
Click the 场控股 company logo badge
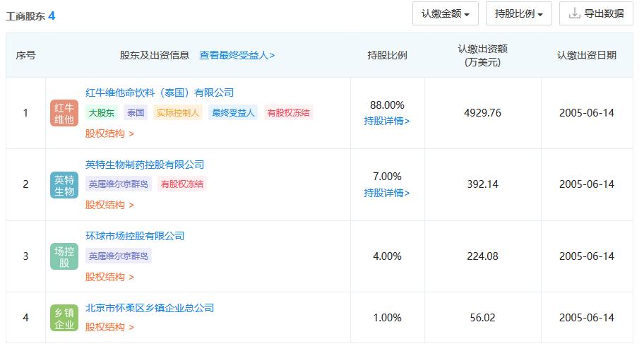(x=64, y=256)
